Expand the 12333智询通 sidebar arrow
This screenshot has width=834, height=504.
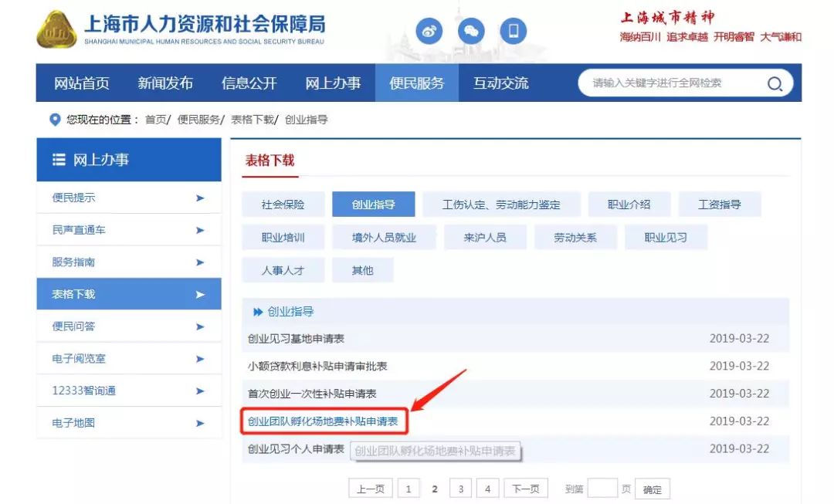(200, 391)
